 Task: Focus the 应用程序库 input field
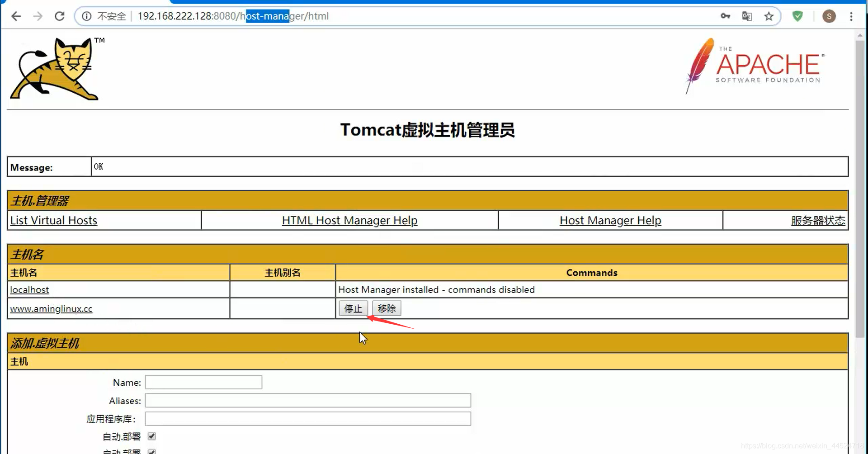308,419
